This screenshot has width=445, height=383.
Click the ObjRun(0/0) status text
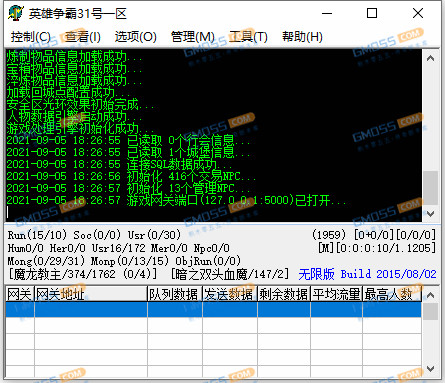[208, 261]
